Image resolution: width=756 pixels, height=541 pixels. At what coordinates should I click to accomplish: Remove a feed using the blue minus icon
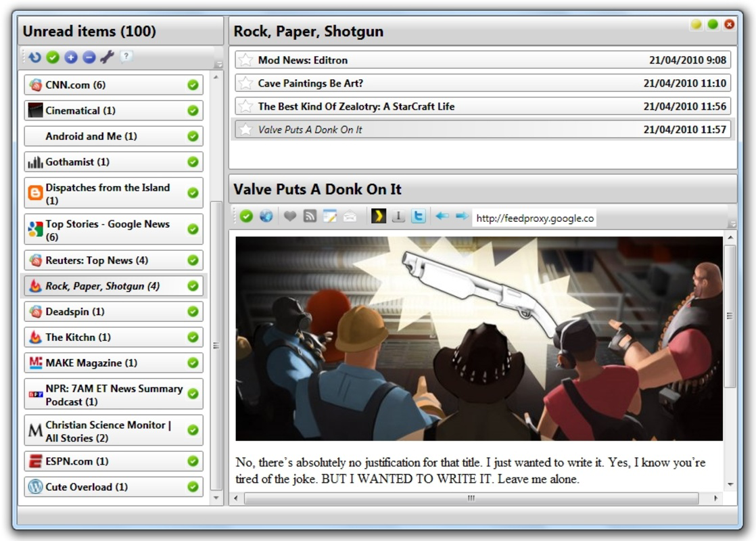pos(89,57)
